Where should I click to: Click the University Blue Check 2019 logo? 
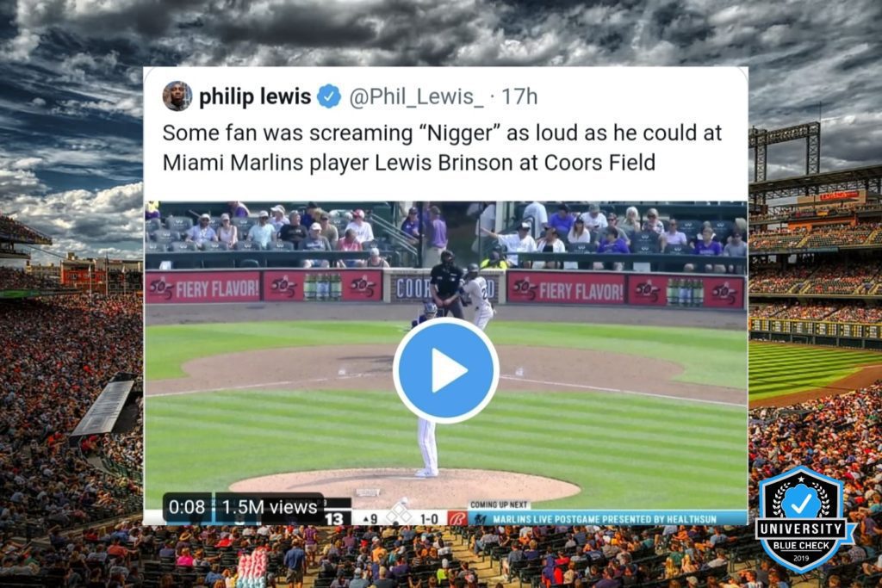(802, 519)
